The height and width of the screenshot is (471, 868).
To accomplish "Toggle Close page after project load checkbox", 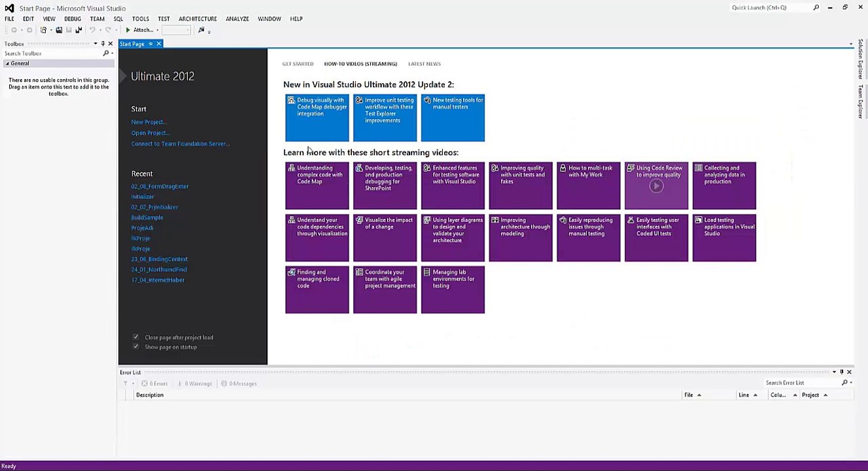I will tap(135, 338).
